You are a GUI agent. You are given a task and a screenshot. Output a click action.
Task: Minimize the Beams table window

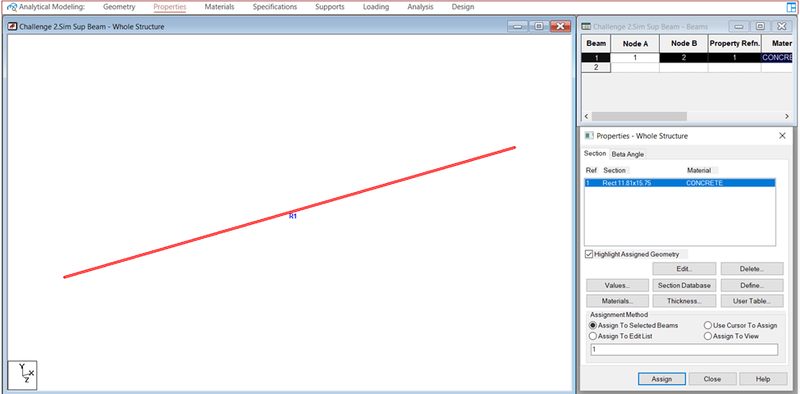coord(738,27)
